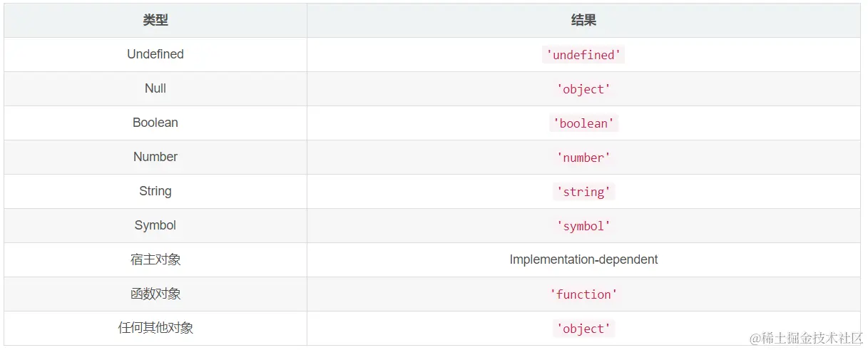Select the Undefined type cell
Image resolution: width=868 pixels, height=350 pixels.
point(155,54)
